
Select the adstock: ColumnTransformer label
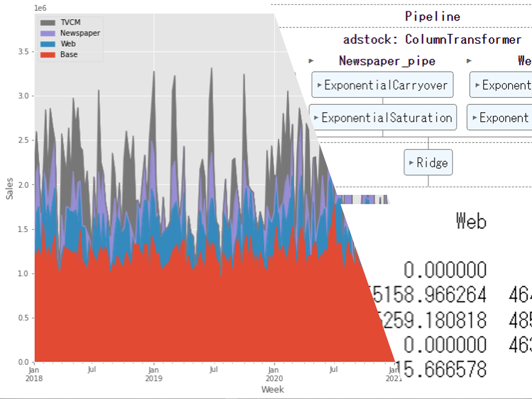click(432, 39)
